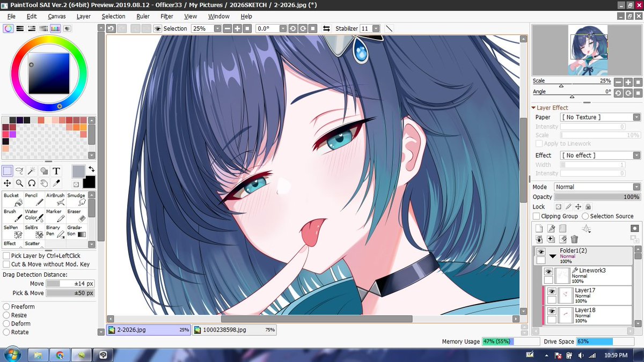Open the Effect dropdown

tap(636, 156)
